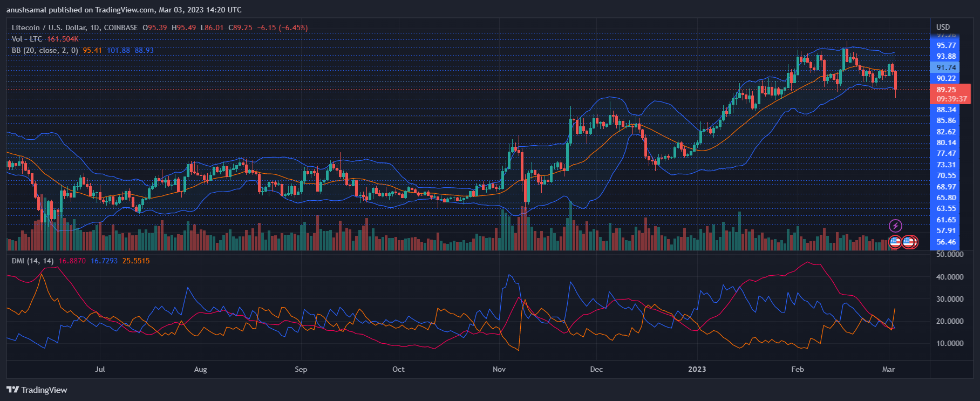Click the 88.34 price level label
The height and width of the screenshot is (401, 980).
pos(946,110)
